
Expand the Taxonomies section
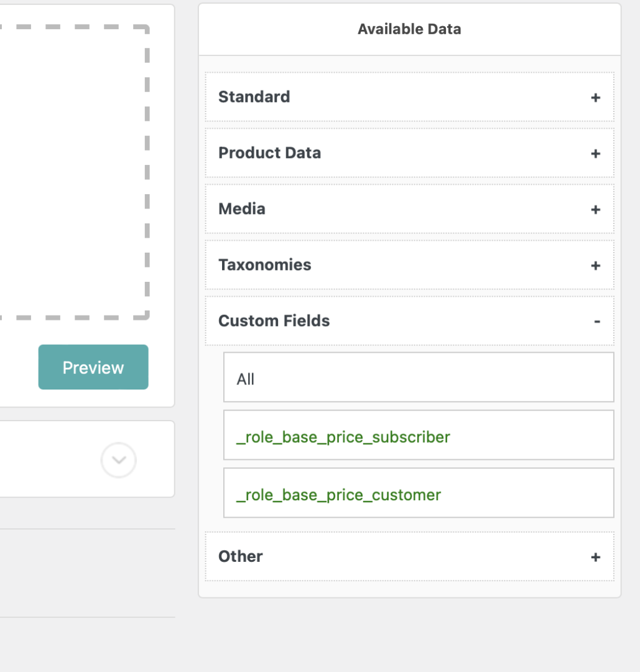(409, 265)
